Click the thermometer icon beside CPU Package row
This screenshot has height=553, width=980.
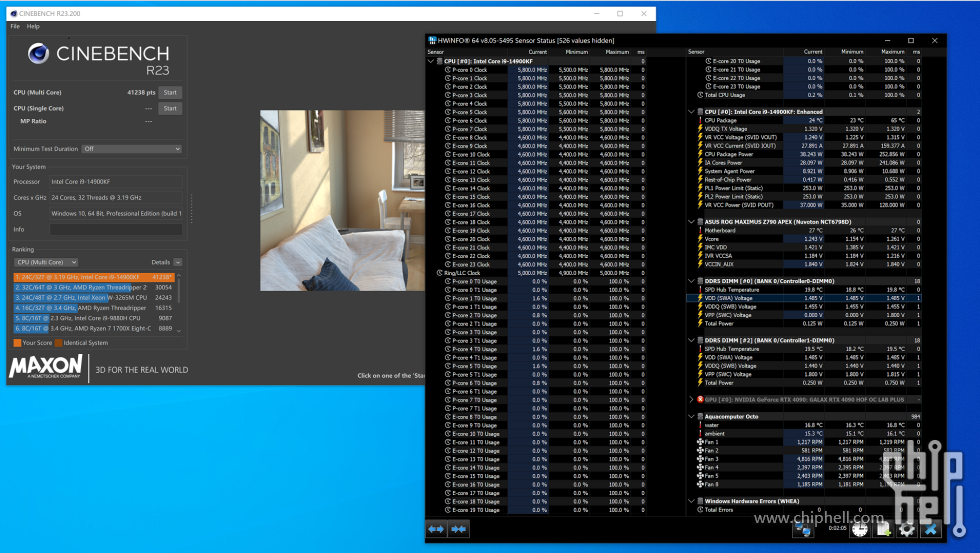click(699, 121)
